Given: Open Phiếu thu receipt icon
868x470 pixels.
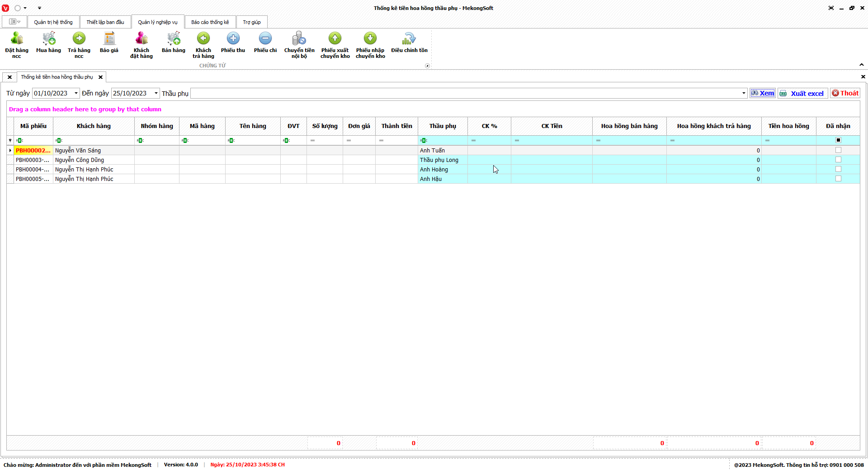Looking at the screenshot, I should (x=233, y=39).
